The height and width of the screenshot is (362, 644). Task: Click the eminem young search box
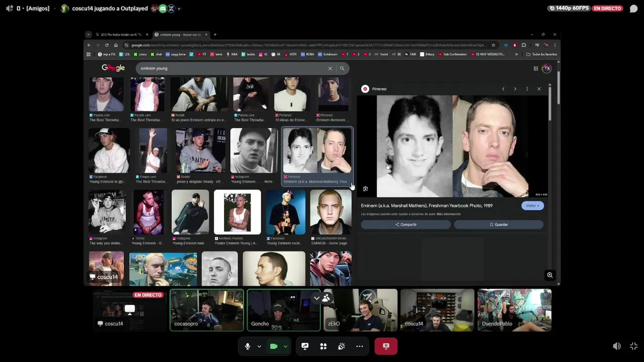click(x=231, y=68)
